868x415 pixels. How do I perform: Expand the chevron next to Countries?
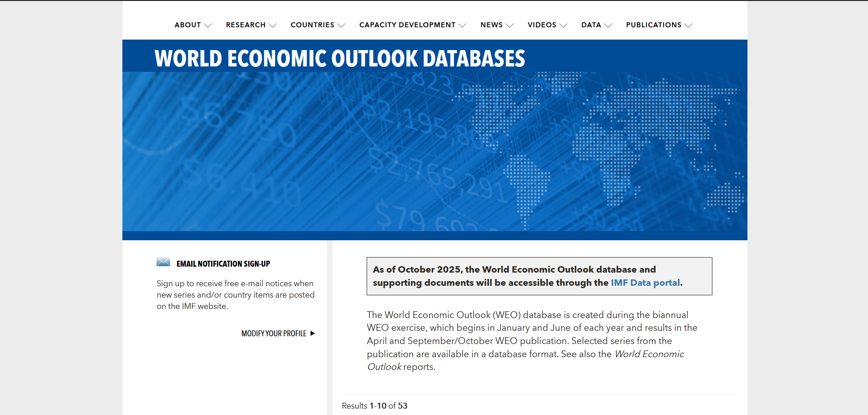[341, 25]
